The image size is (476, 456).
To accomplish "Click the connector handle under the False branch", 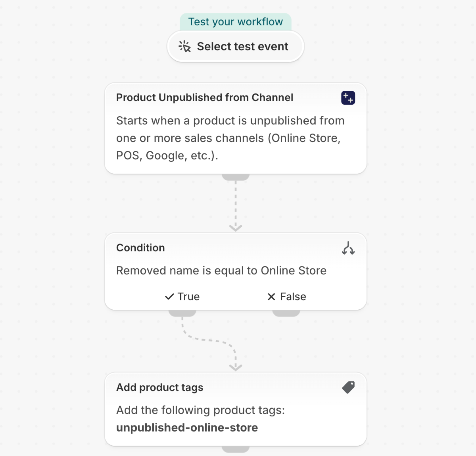I will [286, 313].
